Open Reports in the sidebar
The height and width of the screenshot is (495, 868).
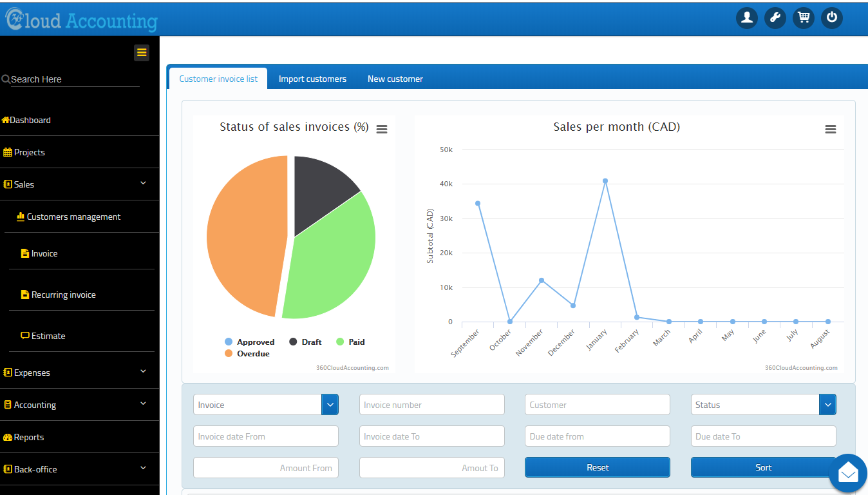point(24,437)
